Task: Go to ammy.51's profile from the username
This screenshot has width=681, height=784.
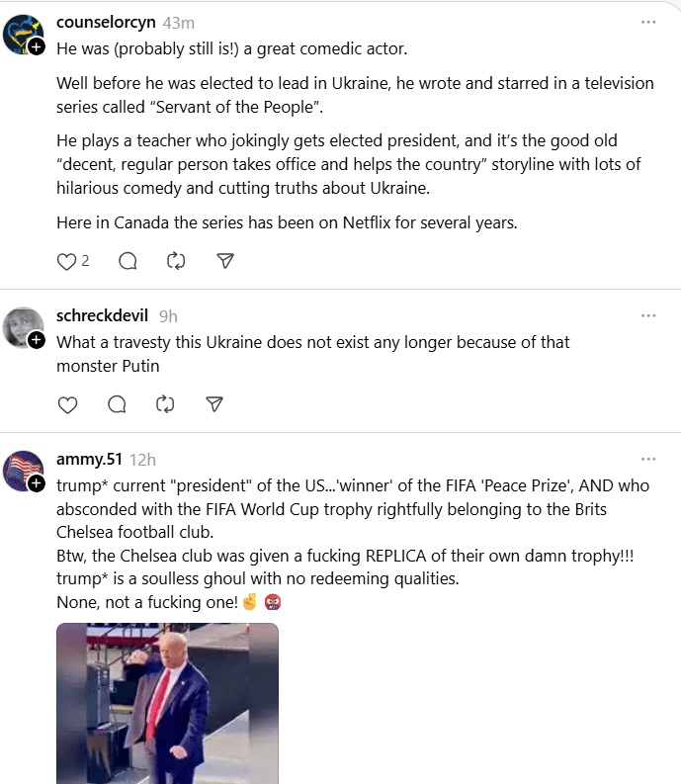Action: point(89,459)
